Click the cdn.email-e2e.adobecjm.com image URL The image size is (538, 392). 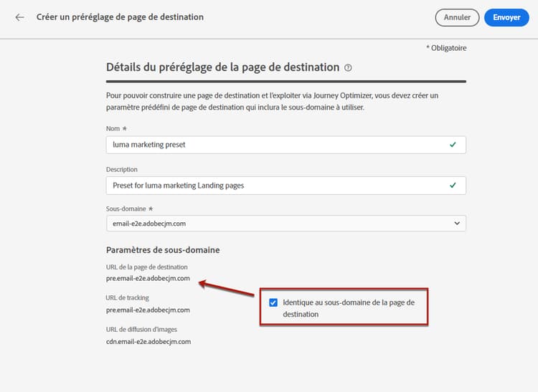[148, 342]
